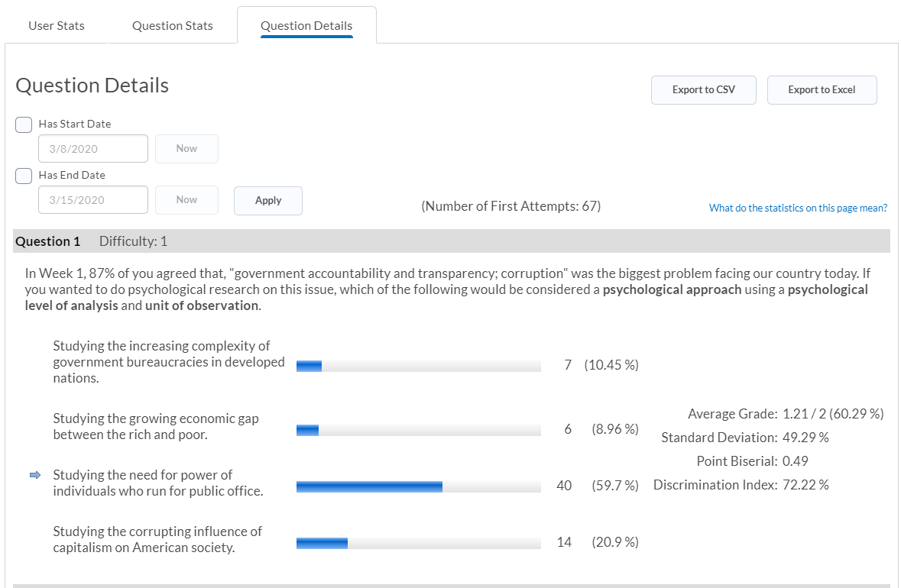901x588 pixels.
Task: Click the end date field 3/15/2020
Action: coord(92,200)
